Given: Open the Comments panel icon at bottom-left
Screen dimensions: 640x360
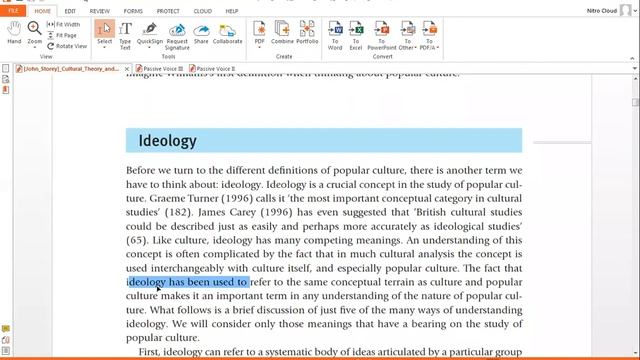Looking at the screenshot, I should 5,329.
